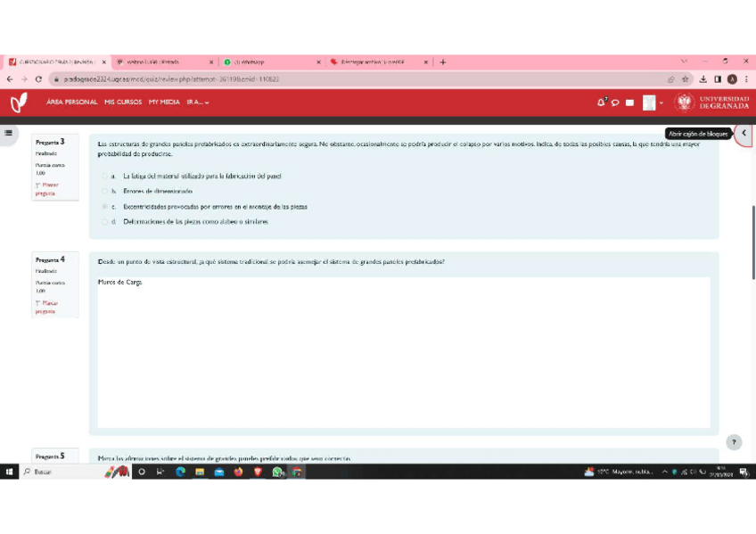Click the help question mark button

[734, 442]
